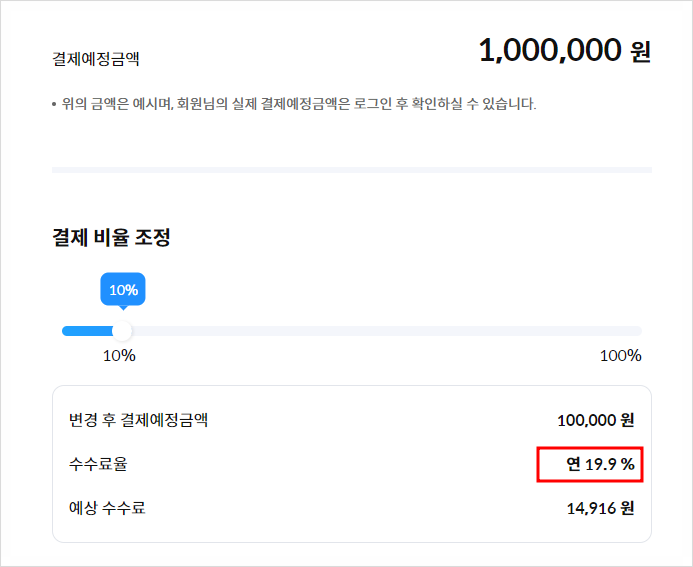Click the gray horizontal divider bar
Viewport: 693px width, 567px height.
click(352, 170)
